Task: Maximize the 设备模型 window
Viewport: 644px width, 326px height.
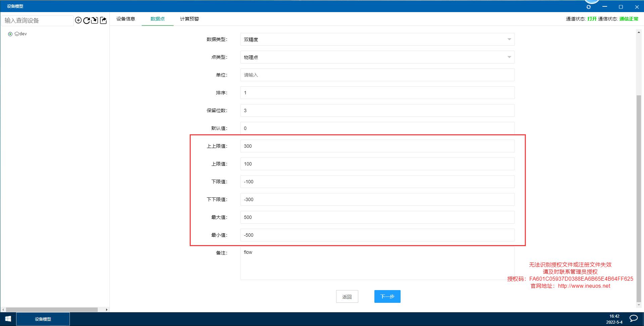Action: pos(621,7)
